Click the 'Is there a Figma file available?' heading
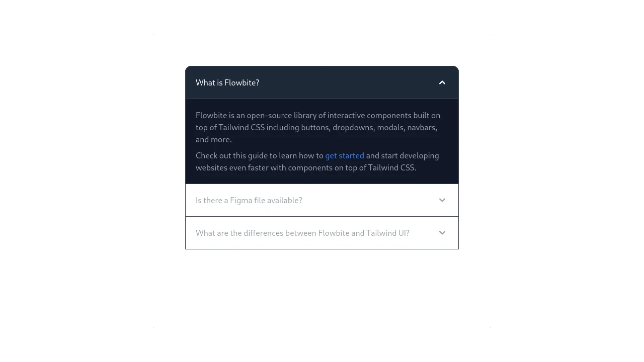 (249, 200)
